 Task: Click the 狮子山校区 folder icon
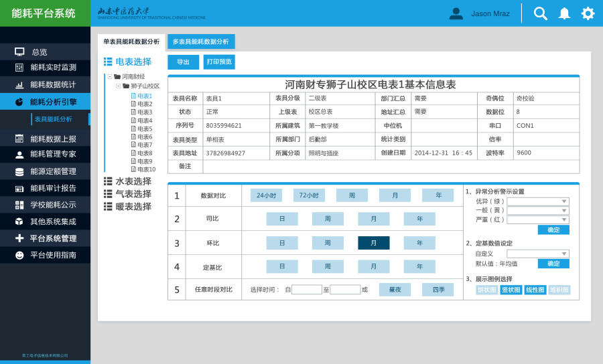click(126, 86)
